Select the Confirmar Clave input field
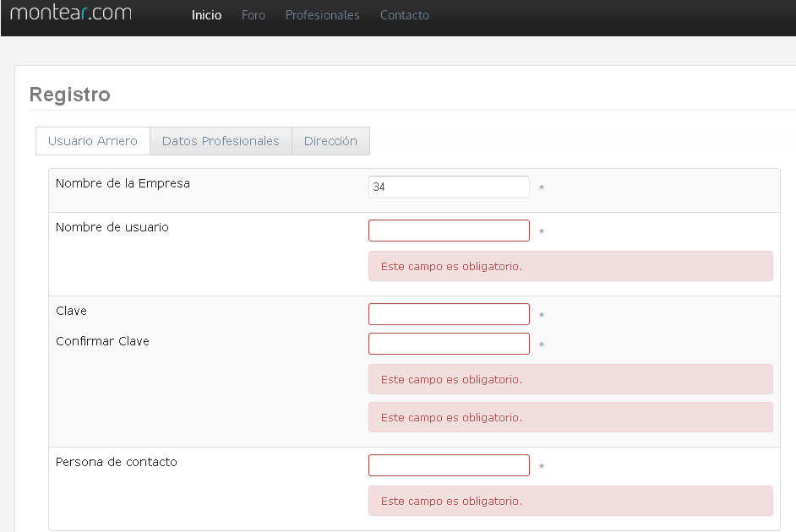The width and height of the screenshot is (796, 532). pyautogui.click(x=449, y=344)
